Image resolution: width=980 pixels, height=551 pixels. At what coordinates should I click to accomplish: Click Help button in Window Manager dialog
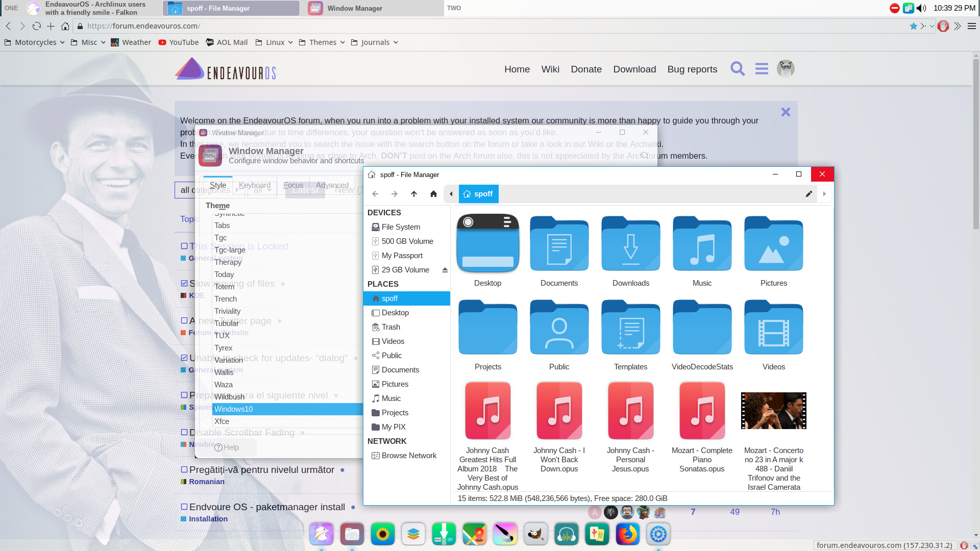(227, 447)
